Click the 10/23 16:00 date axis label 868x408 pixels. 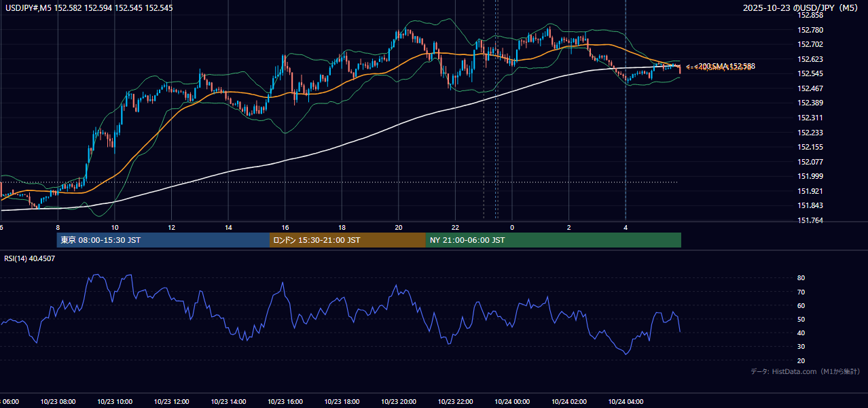coord(285,402)
